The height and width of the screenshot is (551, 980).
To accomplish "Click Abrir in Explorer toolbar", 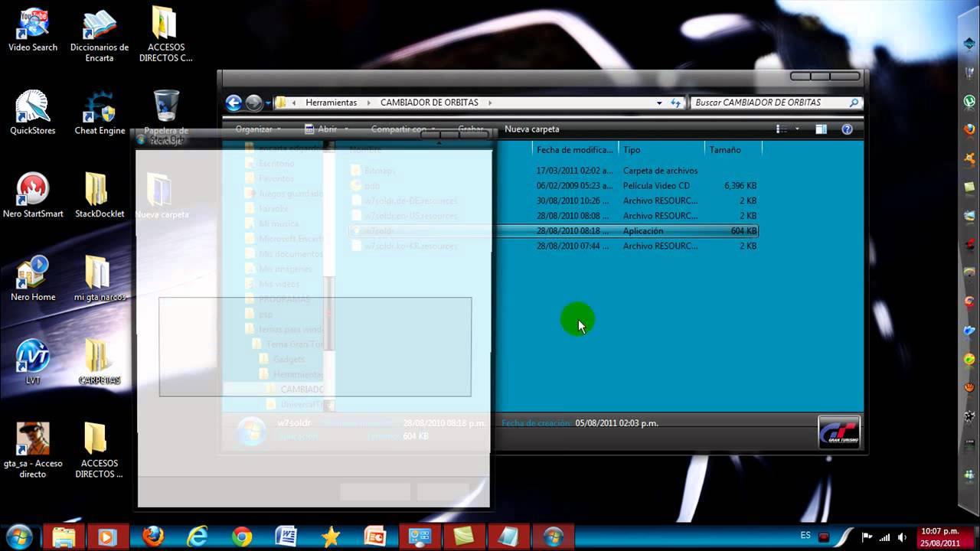I will [x=321, y=129].
